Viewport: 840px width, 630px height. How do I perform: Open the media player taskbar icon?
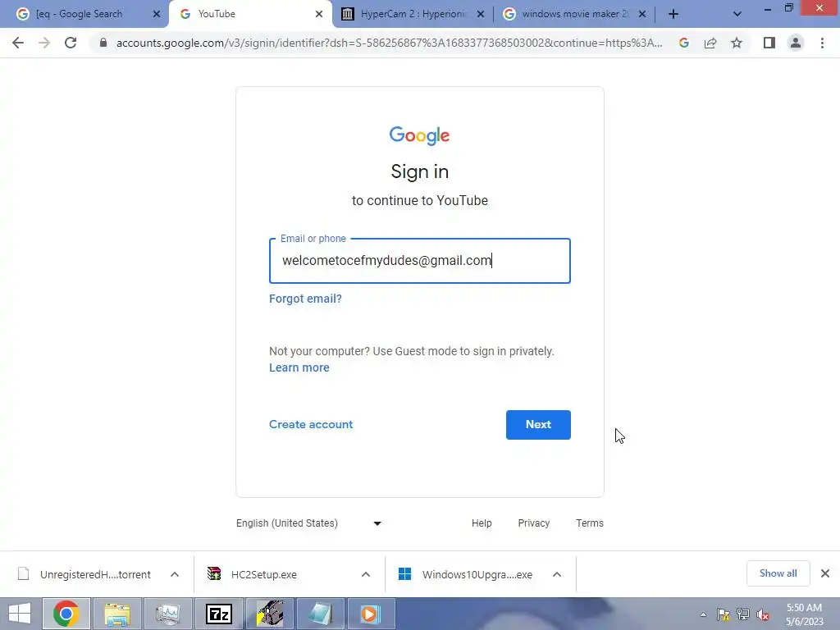tap(371, 614)
